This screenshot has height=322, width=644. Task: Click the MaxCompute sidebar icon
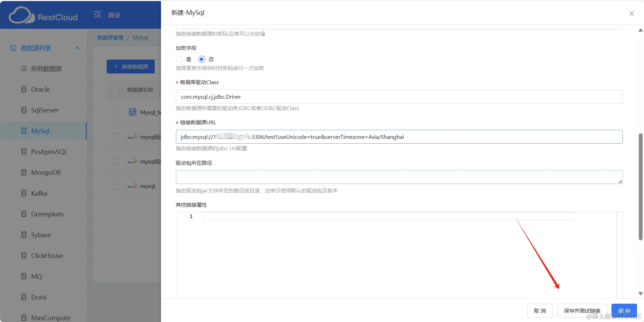[x=24, y=318]
